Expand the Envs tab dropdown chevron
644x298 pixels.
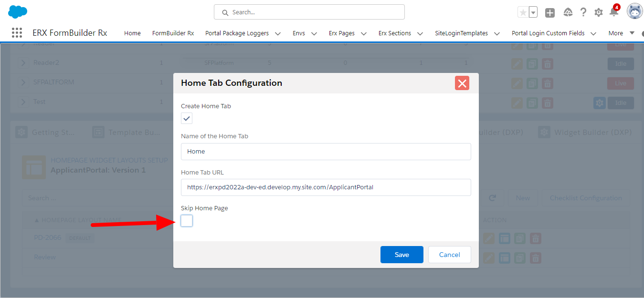click(x=314, y=33)
